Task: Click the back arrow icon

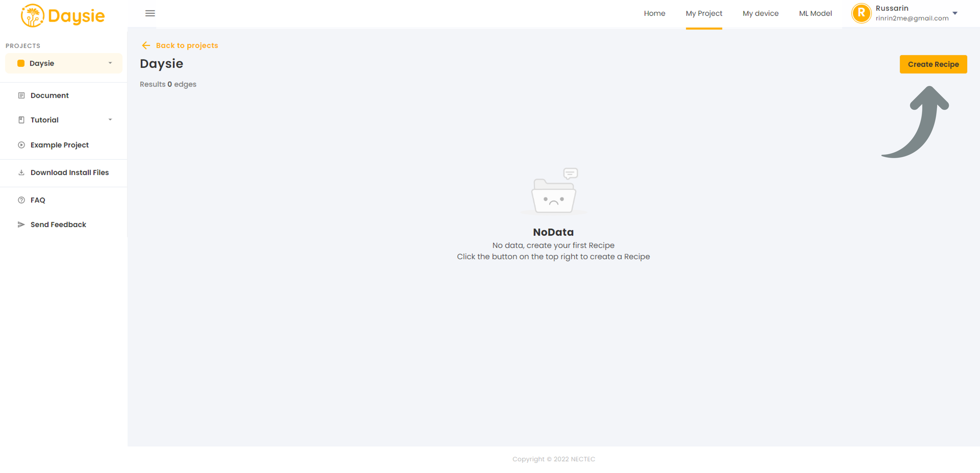Action: 146,46
